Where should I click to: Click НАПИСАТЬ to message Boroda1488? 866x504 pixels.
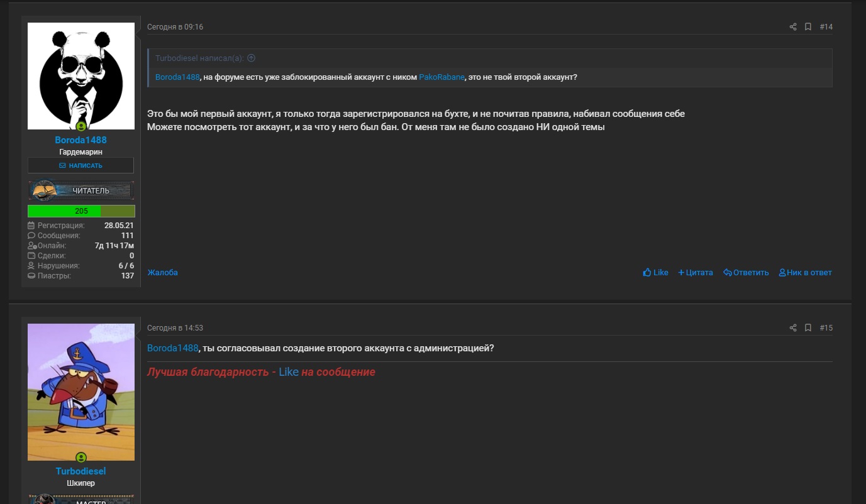click(80, 165)
